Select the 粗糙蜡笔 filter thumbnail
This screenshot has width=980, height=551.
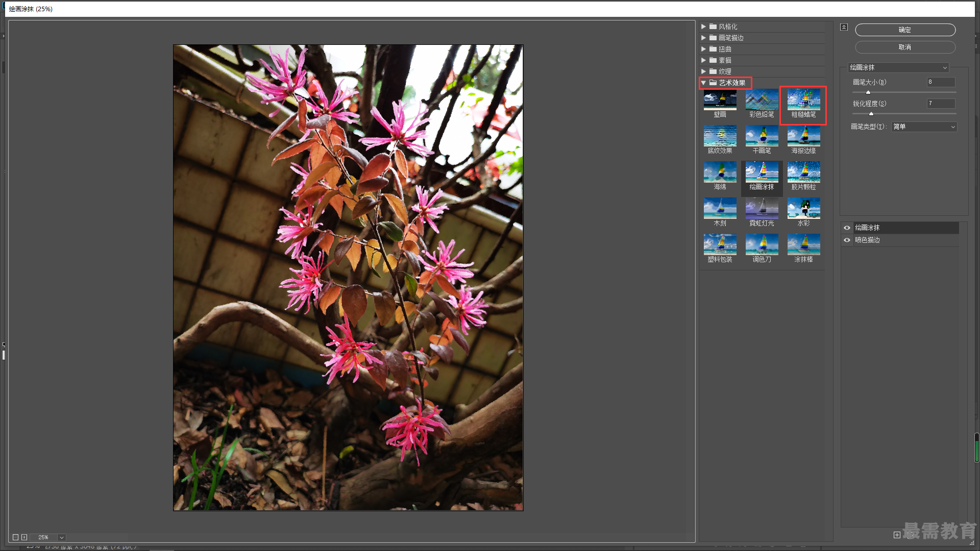(803, 100)
